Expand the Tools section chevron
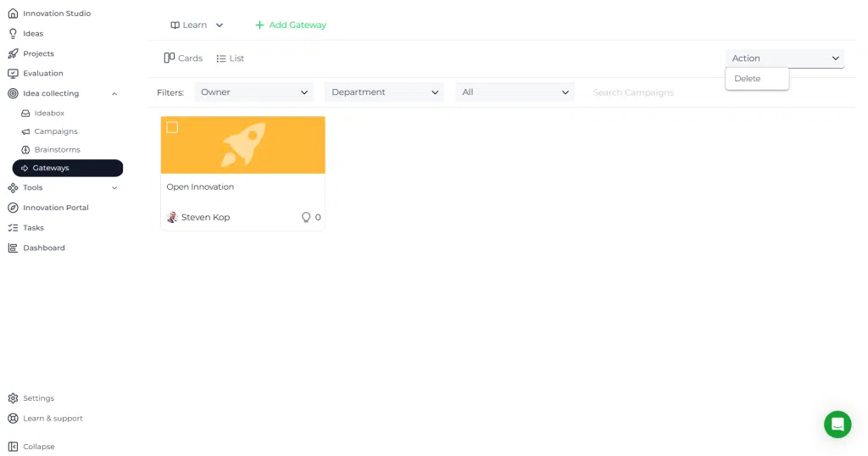Viewport: 868px width, 456px height. [114, 188]
